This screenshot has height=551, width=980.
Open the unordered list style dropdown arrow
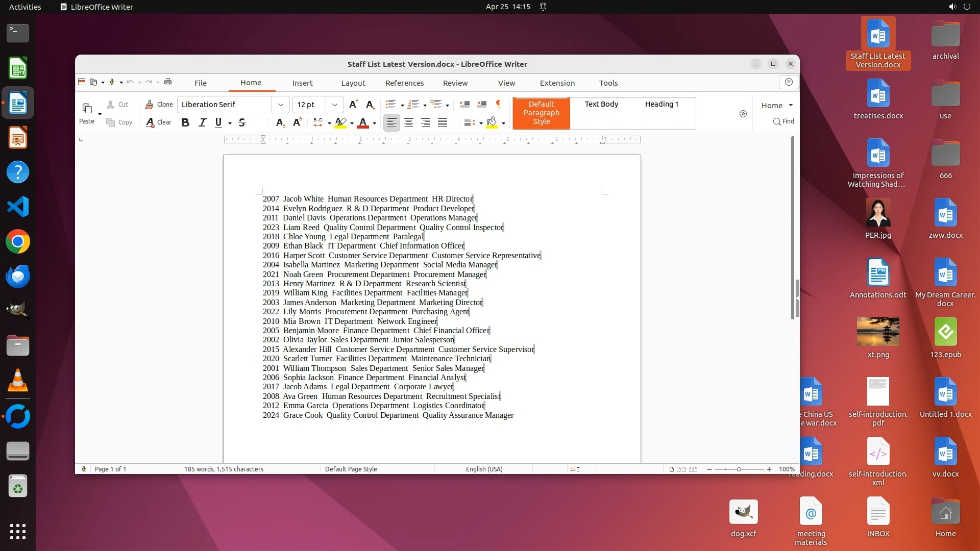pos(402,106)
